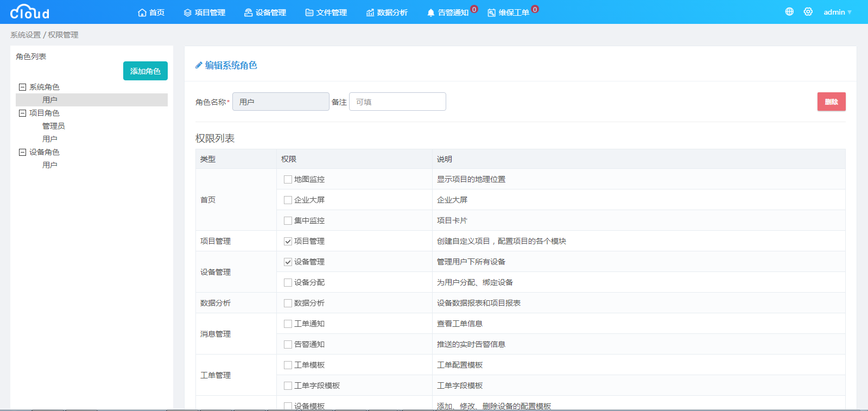Click the 维保工单 badge counter
Viewport: 868px width, 411px height.
535,9
